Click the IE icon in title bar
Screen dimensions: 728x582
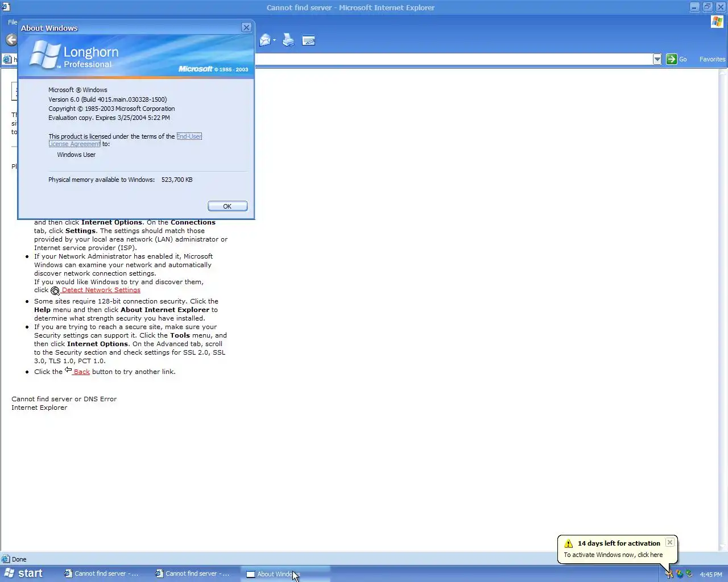(6, 7)
